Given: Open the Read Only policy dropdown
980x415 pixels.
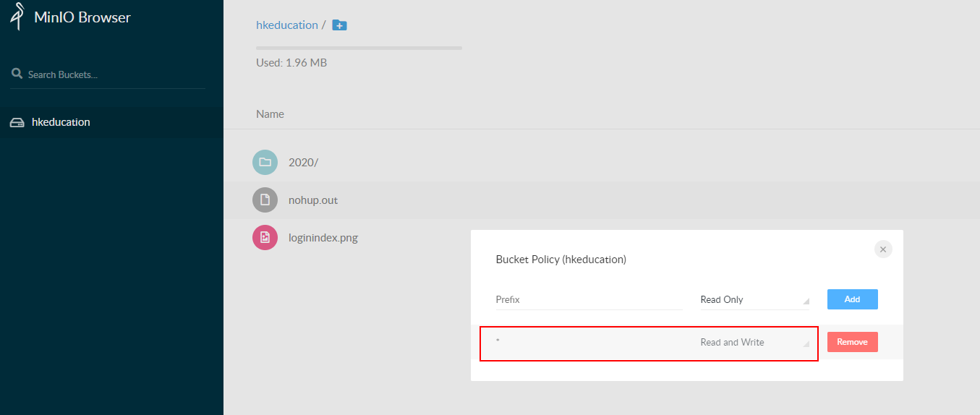Looking at the screenshot, I should [755, 300].
